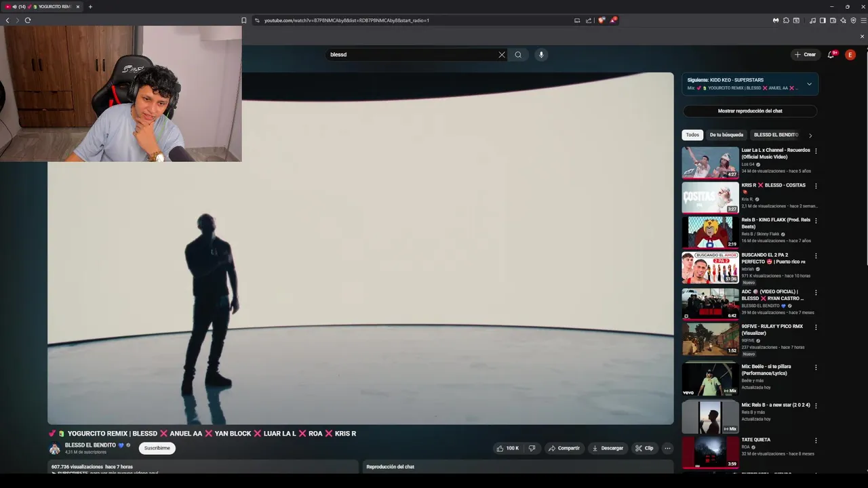Open the Brave Shields lion icon
This screenshot has width=868, height=488.
(601, 20)
